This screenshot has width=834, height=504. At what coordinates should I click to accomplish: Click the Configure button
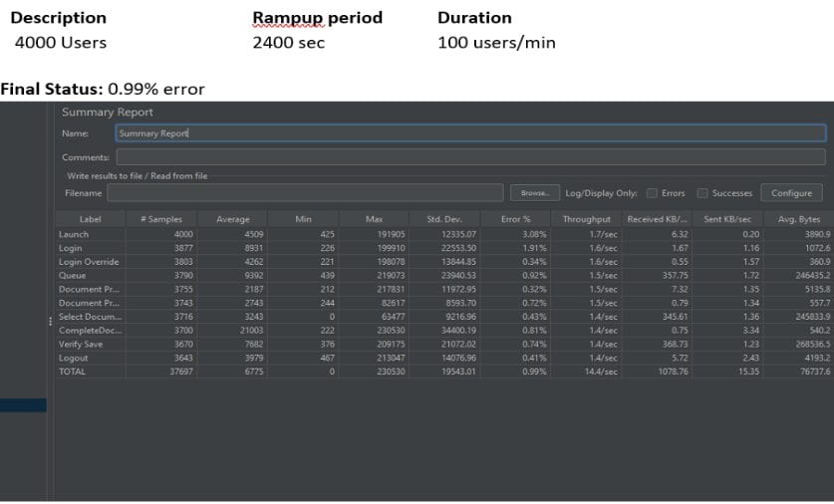click(791, 193)
